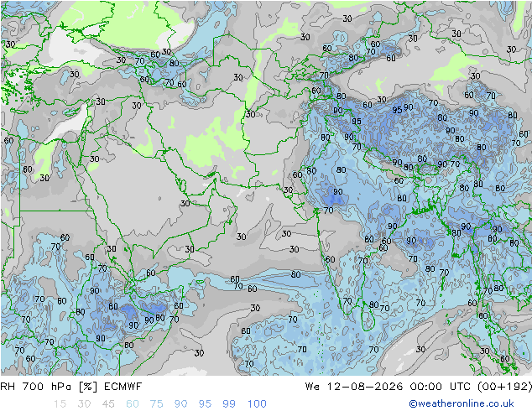Viewport: 532px width, 411px height.
Task: Select the 45 percent legend value
Action: pos(108,404)
